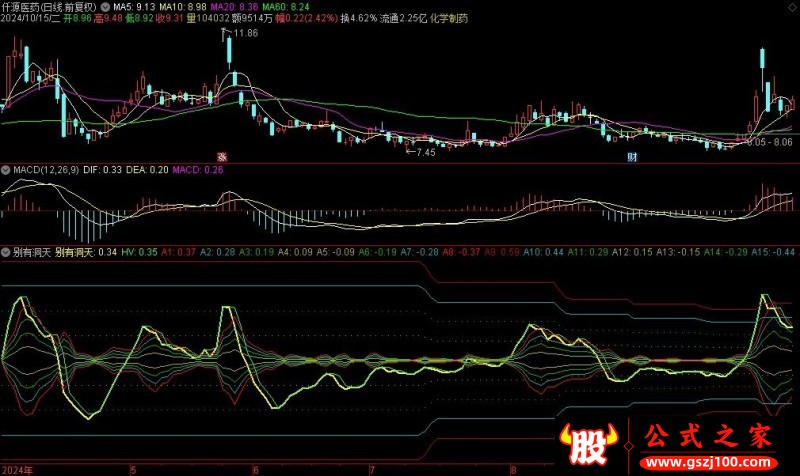
Task: Click the 别有洞天 indicator settings circle icon
Action: (x=6, y=252)
